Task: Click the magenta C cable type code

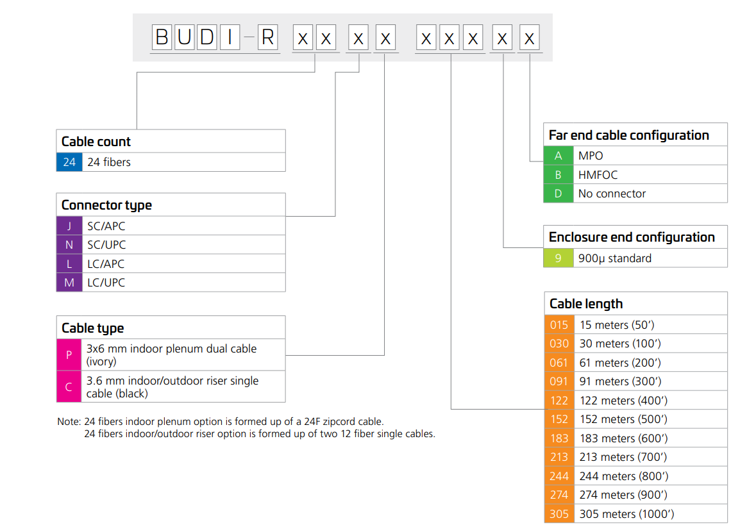Action: 69,387
